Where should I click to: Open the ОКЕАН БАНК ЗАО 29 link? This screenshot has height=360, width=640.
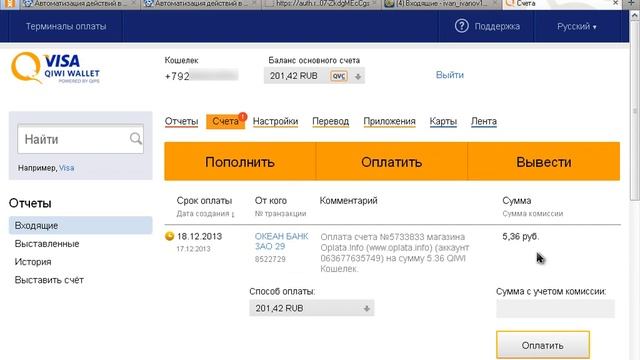[x=282, y=241]
